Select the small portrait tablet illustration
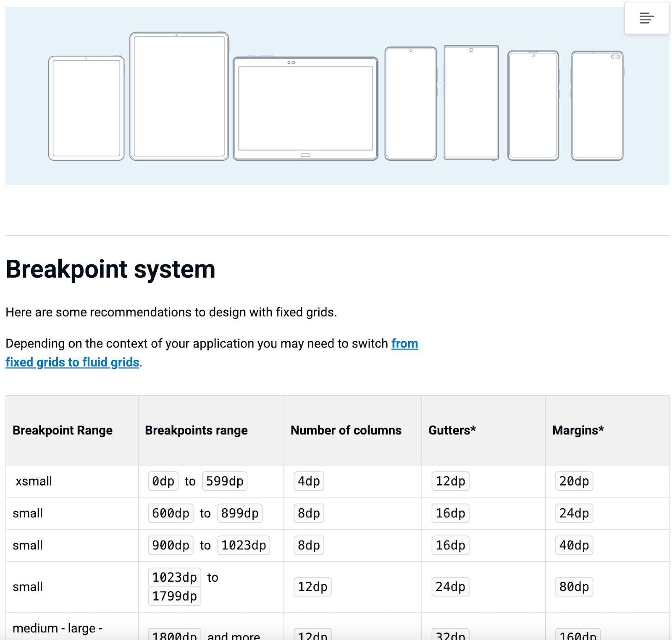This screenshot has height=640, width=672. pos(86,108)
